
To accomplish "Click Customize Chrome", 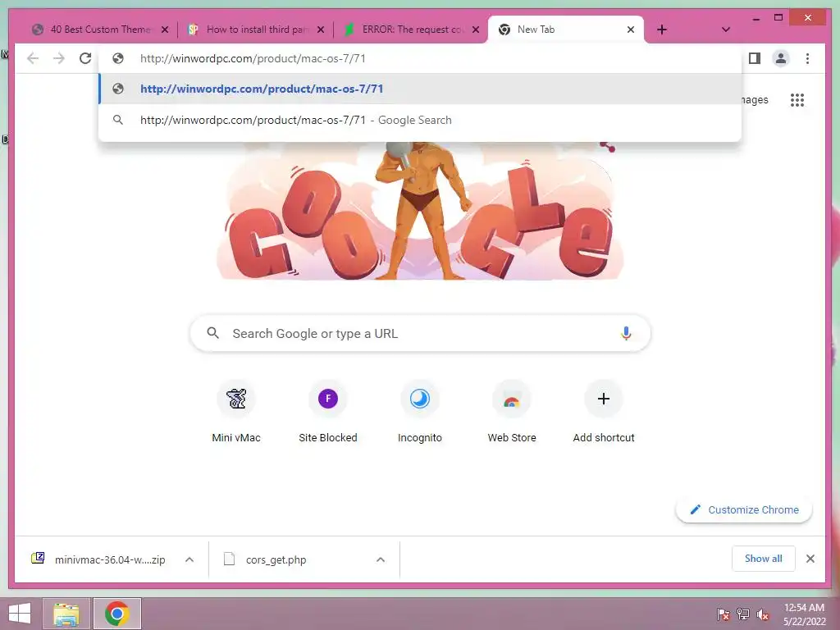I will pos(743,510).
